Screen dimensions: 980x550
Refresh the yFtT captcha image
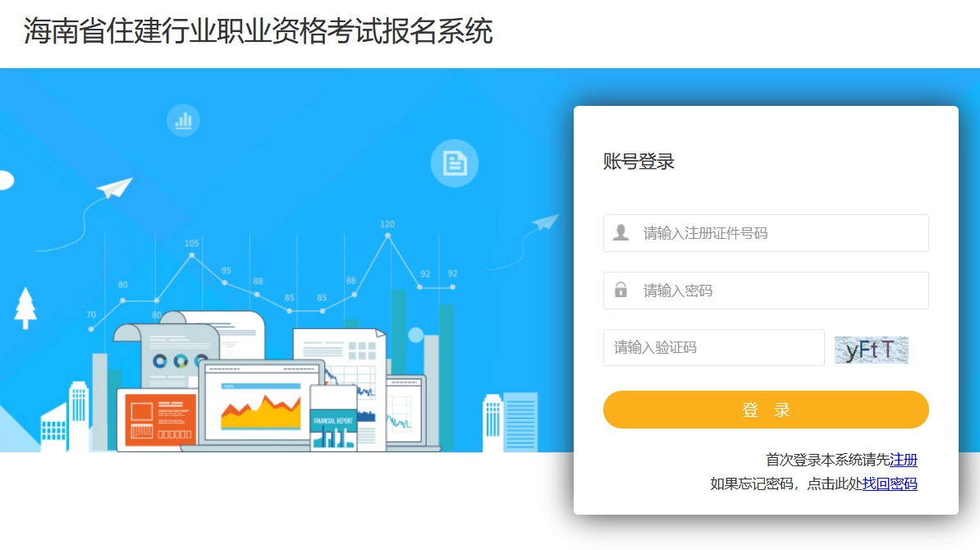pos(872,350)
